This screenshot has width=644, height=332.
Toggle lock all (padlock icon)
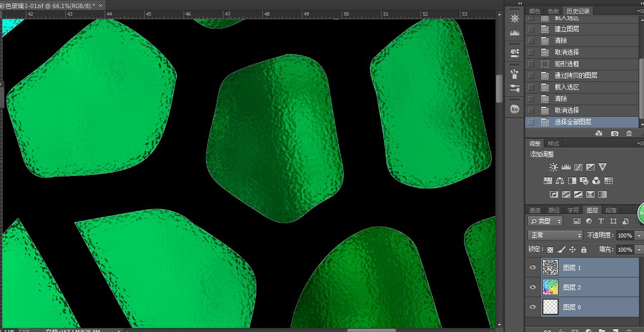pos(584,250)
